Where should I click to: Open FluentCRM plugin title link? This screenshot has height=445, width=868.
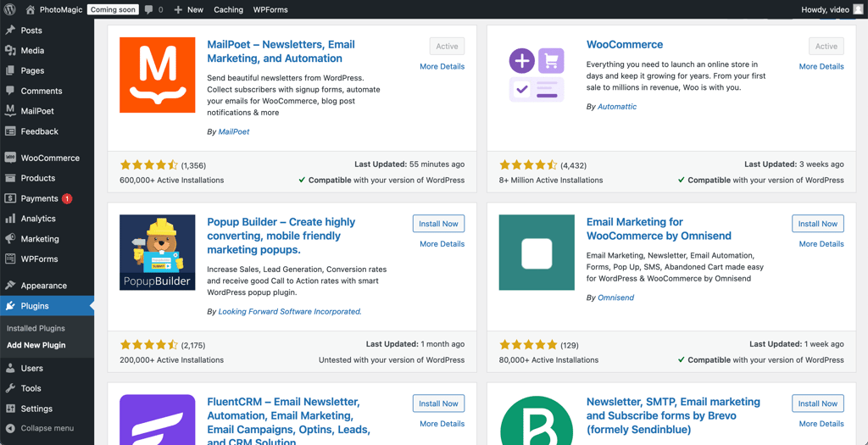(289, 422)
